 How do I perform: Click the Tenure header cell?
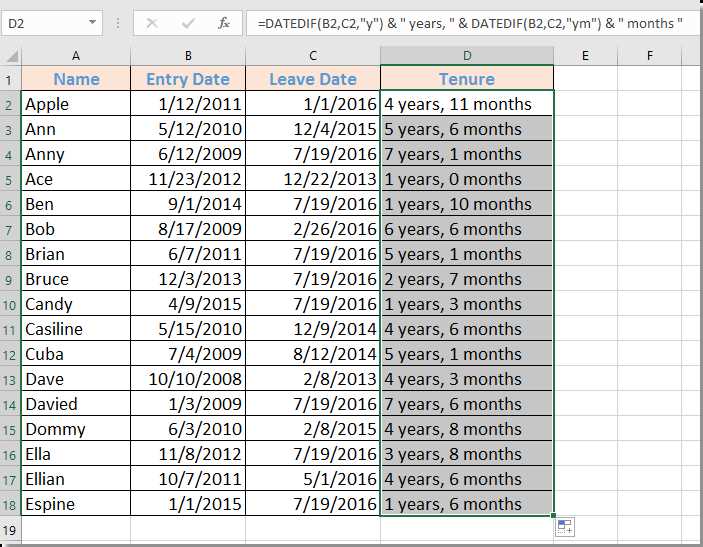(x=466, y=79)
